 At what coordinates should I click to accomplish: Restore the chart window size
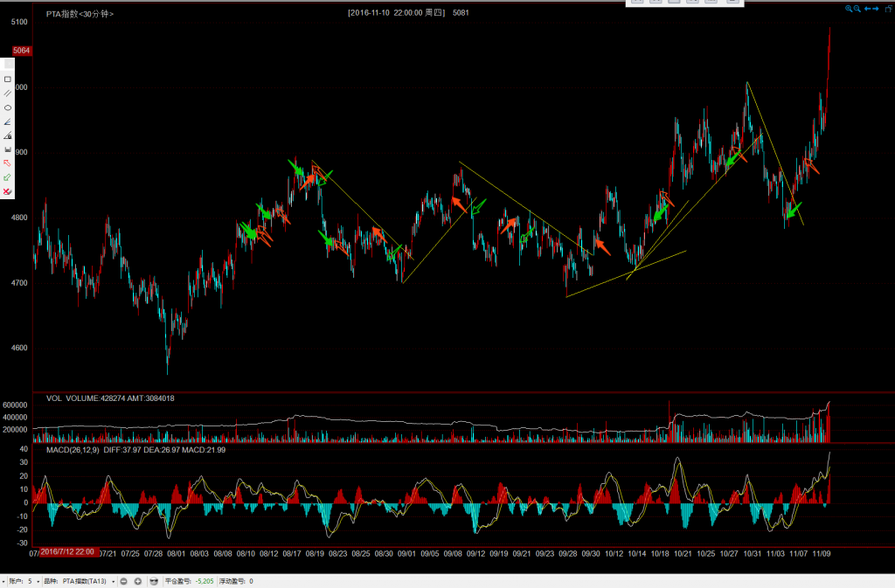click(x=887, y=9)
